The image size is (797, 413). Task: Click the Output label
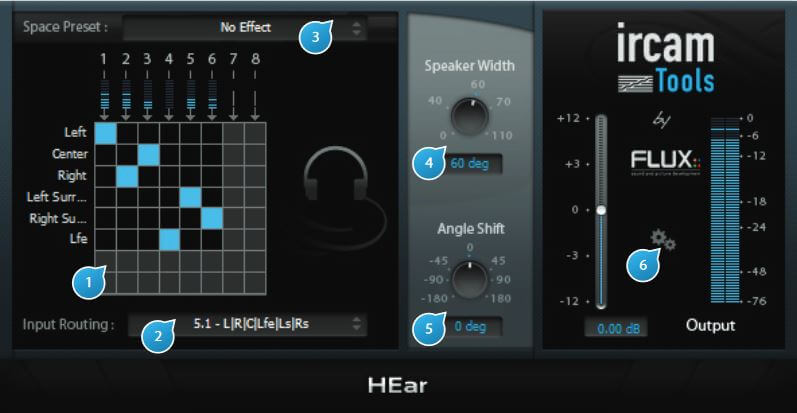tap(711, 325)
